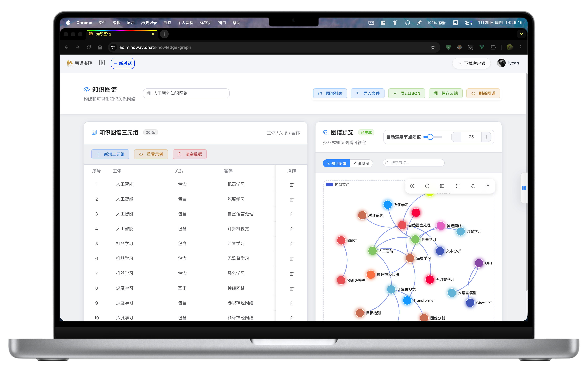588x371 pixels.
Task: Click the blue grid icon on right edge
Action: tap(524, 188)
